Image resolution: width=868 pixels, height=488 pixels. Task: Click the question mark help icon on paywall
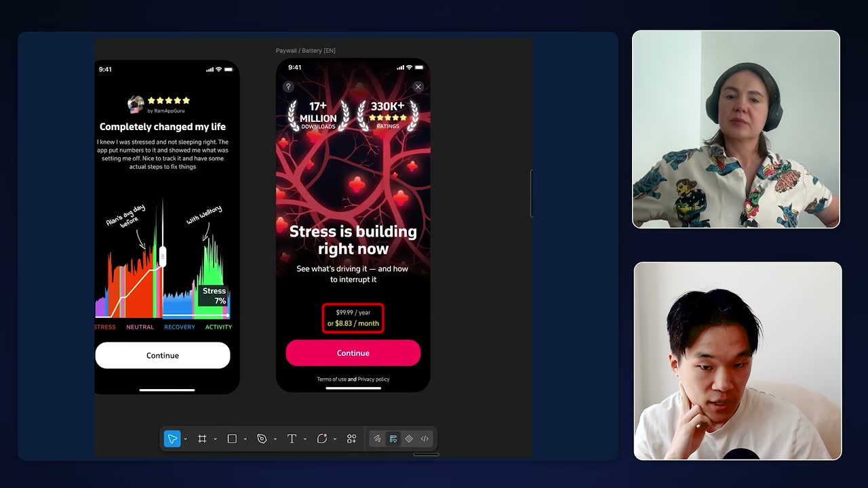(x=288, y=87)
